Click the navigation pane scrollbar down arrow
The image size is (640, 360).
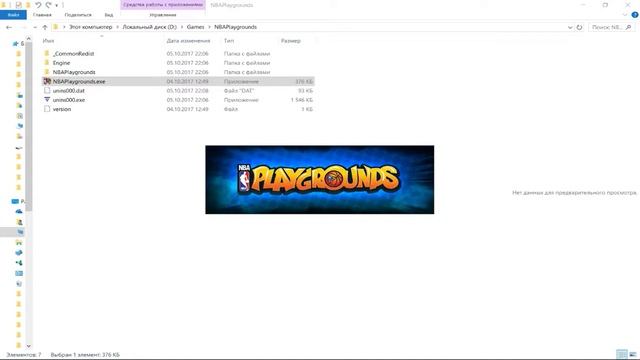coord(29,346)
